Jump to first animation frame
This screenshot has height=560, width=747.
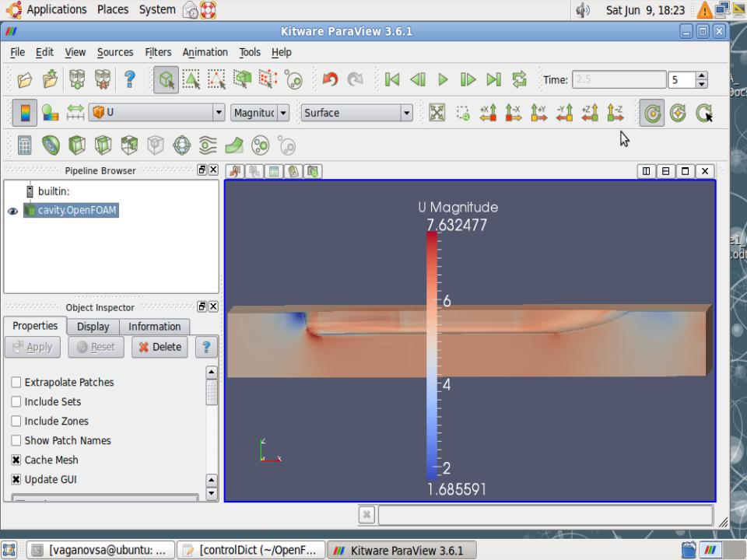pyautogui.click(x=392, y=79)
